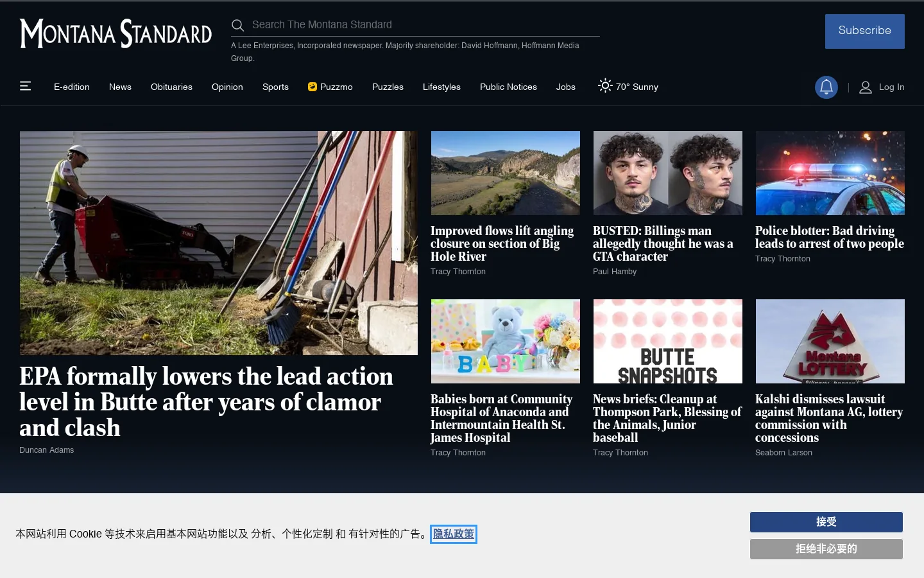Click the search magnifier icon

pos(237,25)
